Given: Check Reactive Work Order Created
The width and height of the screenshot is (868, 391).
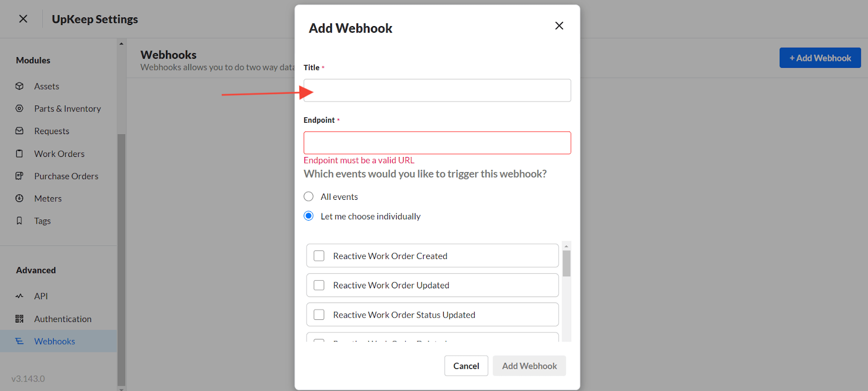Looking at the screenshot, I should coord(319,256).
